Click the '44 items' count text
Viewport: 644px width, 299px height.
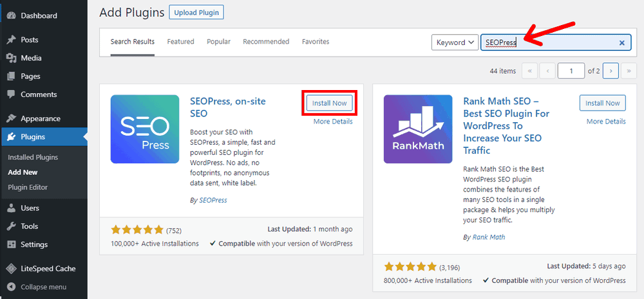pos(503,71)
